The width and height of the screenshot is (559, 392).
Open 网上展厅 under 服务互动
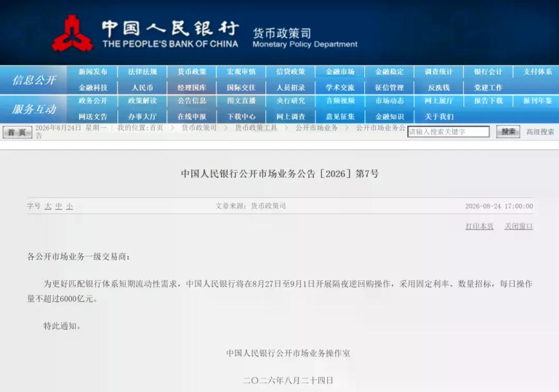(439, 101)
